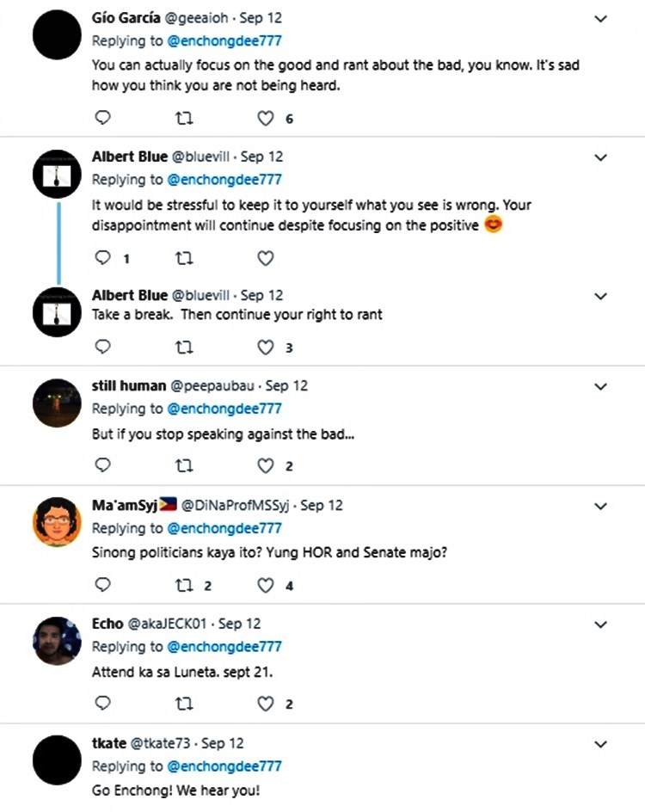Retweet Ma'amSyj's tweet about politicians

click(184, 585)
